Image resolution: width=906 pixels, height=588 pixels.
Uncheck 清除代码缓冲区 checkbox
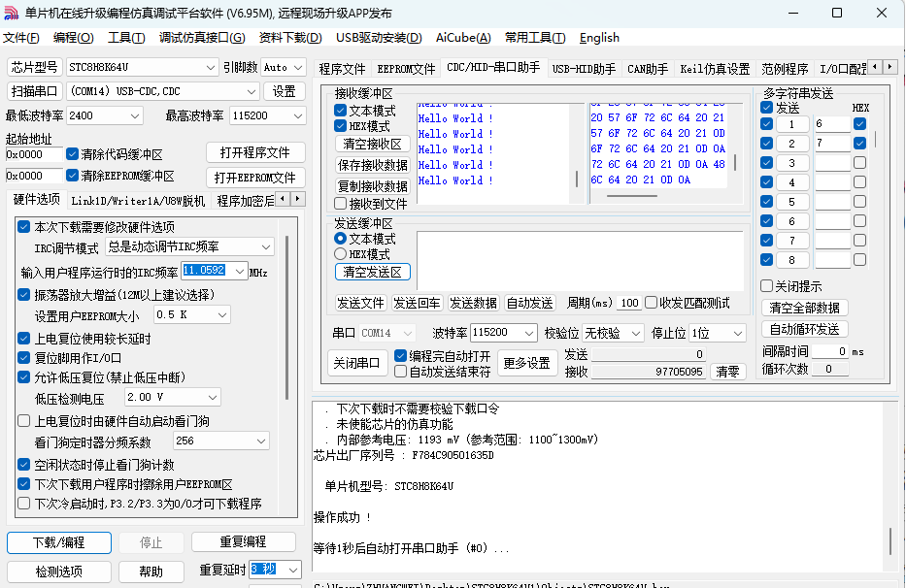click(73, 154)
